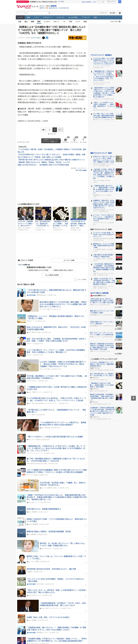Click the blue search button at top right
The width and height of the screenshot is (138, 644).
pyautogui.click(x=120, y=2)
